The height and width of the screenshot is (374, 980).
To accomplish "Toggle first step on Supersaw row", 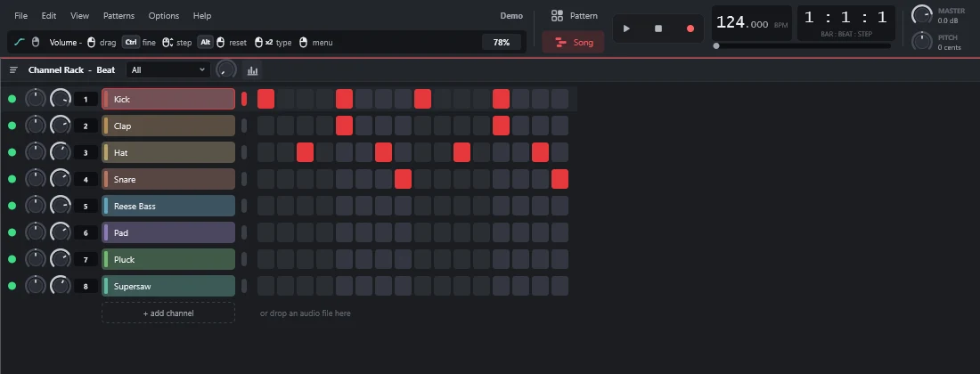I will click(265, 286).
